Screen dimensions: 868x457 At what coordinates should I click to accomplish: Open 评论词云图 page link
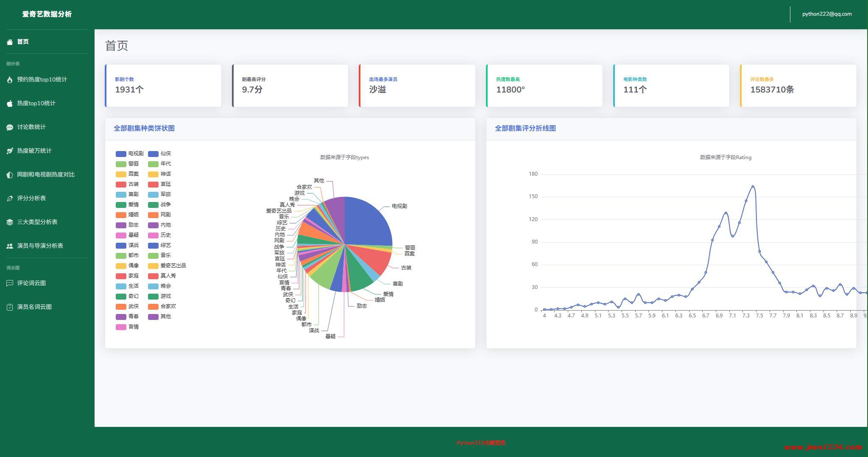(x=31, y=283)
